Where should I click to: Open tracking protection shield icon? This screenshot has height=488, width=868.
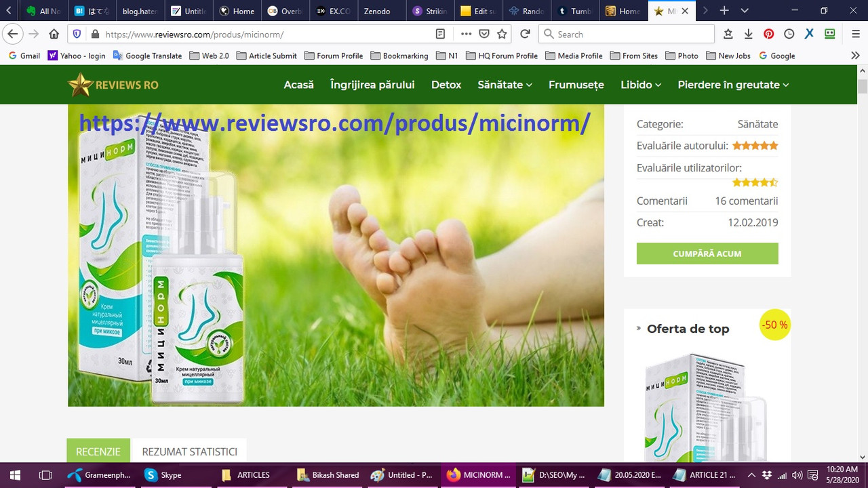point(77,34)
